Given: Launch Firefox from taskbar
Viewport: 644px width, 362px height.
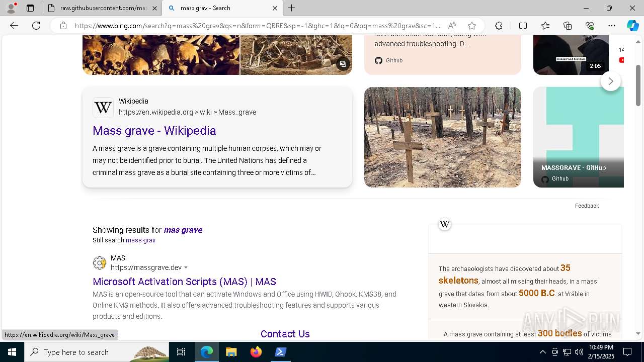Looking at the screenshot, I should coord(256,352).
